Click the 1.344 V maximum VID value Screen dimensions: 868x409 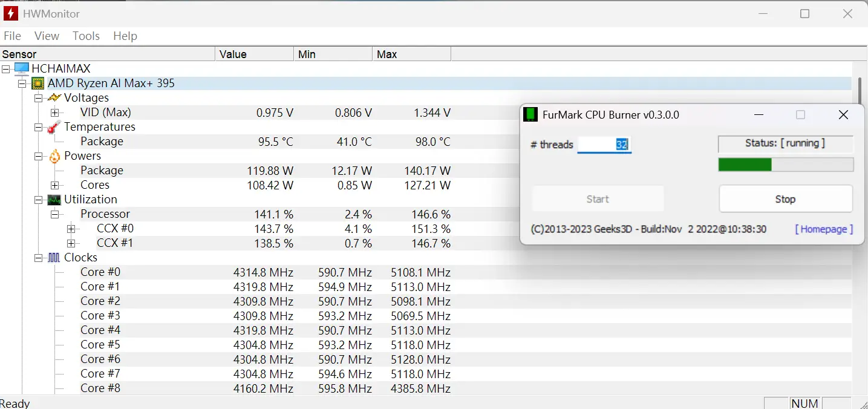click(x=432, y=113)
